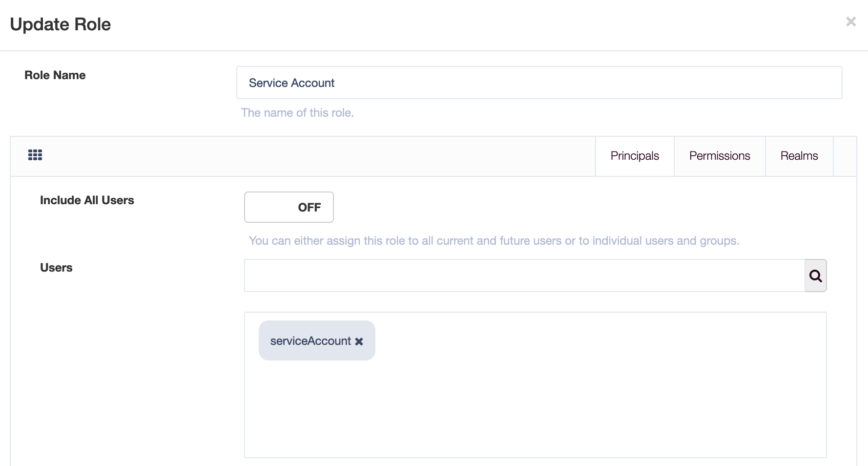The image size is (868, 466).
Task: Click the magnifier search icon for Users
Action: (x=815, y=276)
